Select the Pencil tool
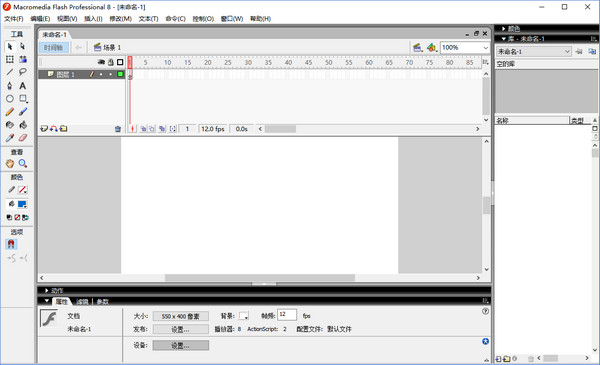 click(10, 112)
